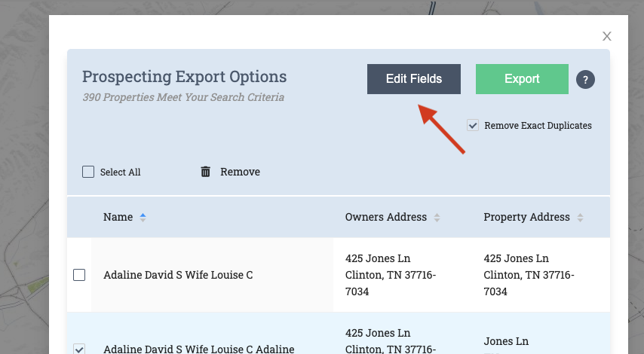Select the Adaline David S Wife Louise C name
644x354 pixels.
pyautogui.click(x=178, y=275)
